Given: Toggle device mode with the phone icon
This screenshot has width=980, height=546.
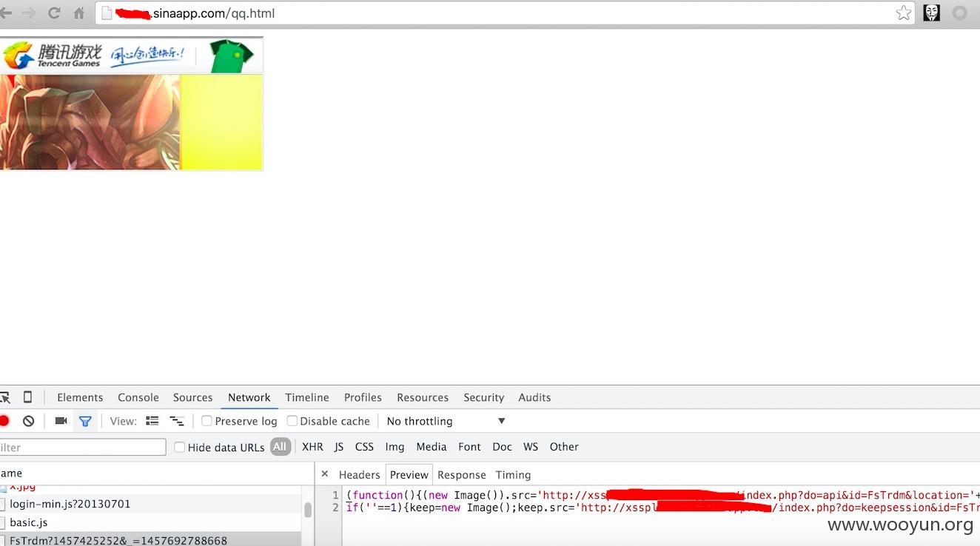Looking at the screenshot, I should pos(28,397).
